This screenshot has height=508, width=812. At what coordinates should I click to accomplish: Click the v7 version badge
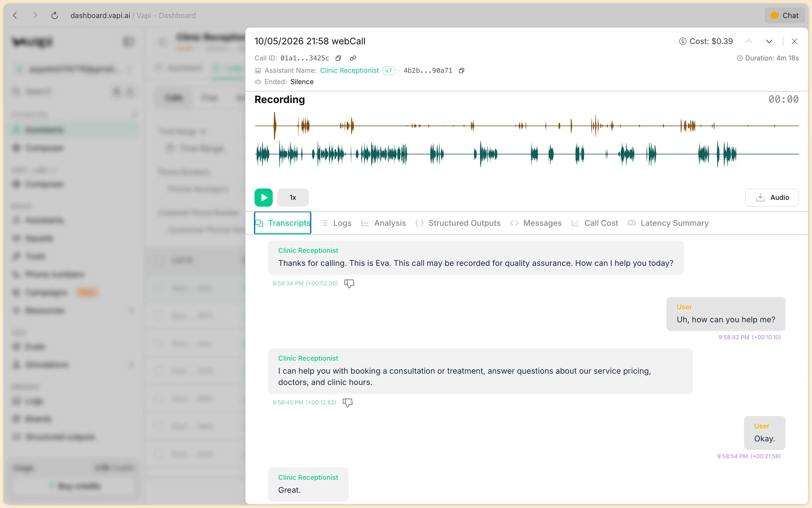pos(389,71)
